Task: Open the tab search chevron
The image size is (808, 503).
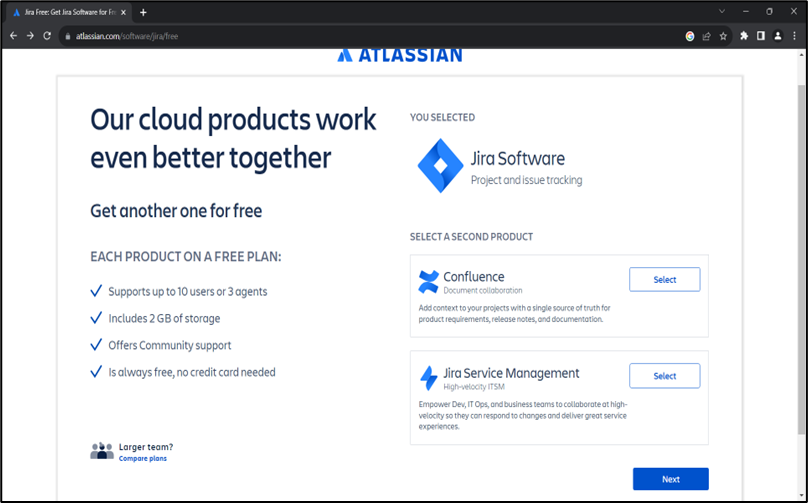Action: pos(722,11)
